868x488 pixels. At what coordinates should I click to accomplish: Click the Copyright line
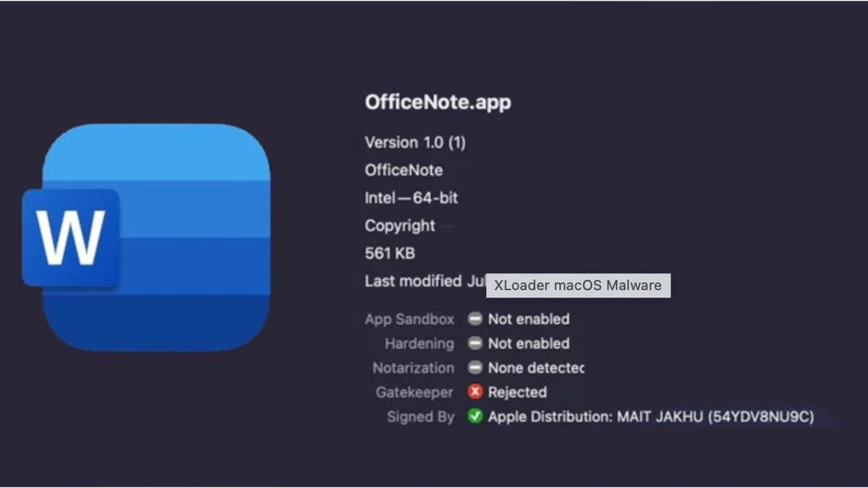click(400, 226)
